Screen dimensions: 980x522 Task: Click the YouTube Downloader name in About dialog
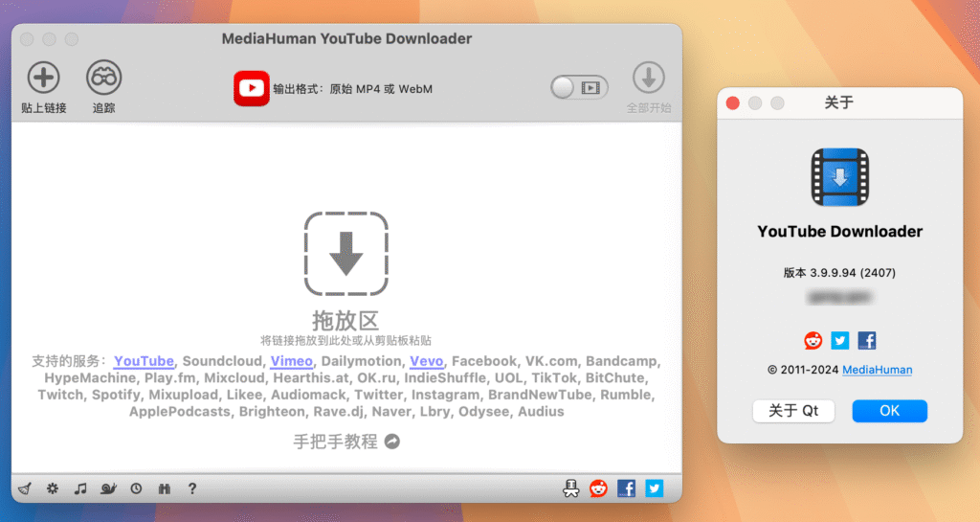(840, 231)
